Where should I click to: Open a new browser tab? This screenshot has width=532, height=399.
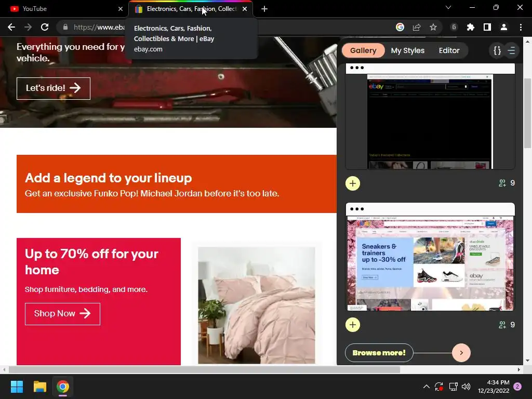click(x=264, y=9)
